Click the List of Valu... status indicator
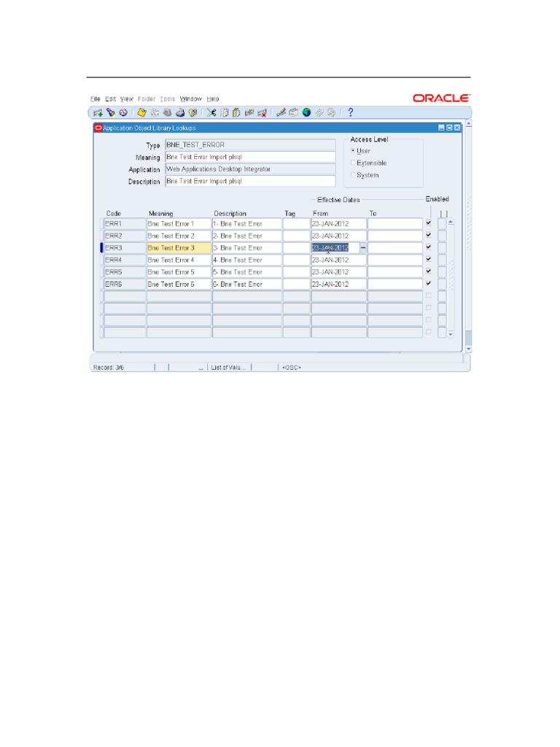 click(228, 368)
